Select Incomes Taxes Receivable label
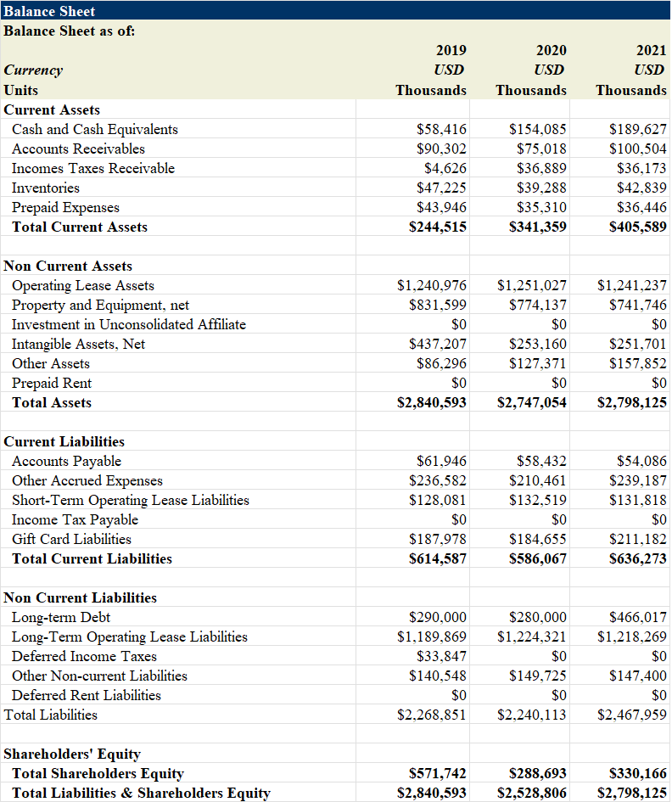 (93, 168)
